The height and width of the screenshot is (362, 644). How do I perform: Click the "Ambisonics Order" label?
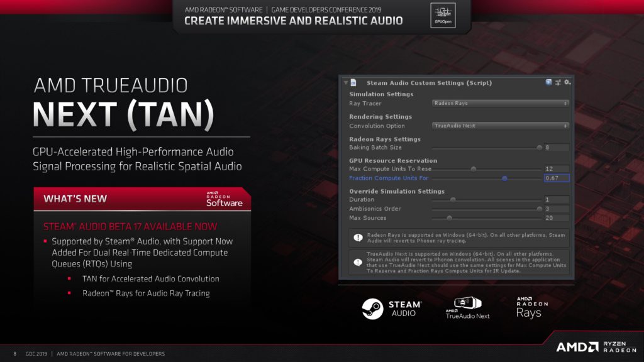point(375,209)
